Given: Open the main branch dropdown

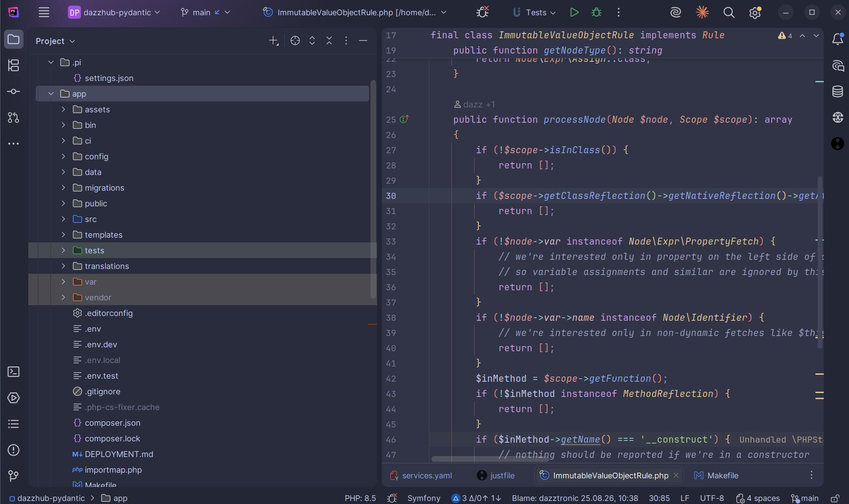Looking at the screenshot, I should (x=205, y=12).
